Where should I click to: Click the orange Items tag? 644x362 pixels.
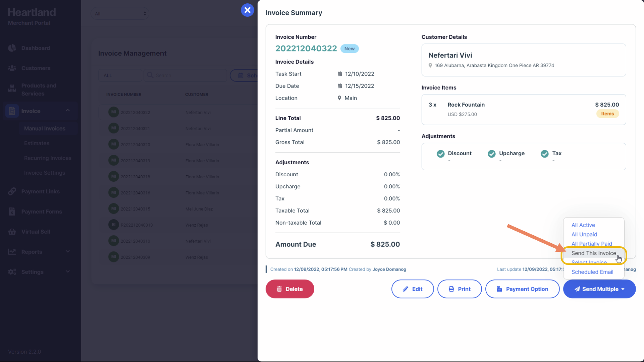[x=607, y=114]
